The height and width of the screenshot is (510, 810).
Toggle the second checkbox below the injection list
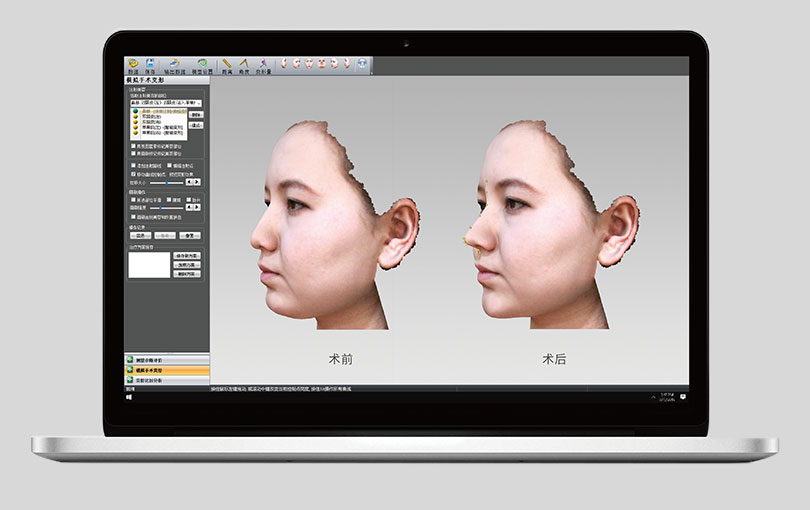tap(135, 153)
